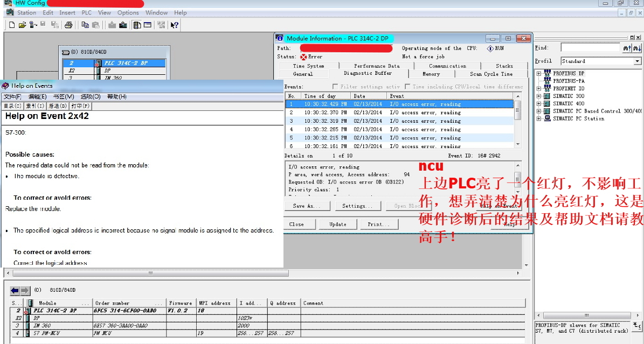This screenshot has height=344, width=644.
Task: Click the station window horizontal scrollbar
Action: coord(263,273)
